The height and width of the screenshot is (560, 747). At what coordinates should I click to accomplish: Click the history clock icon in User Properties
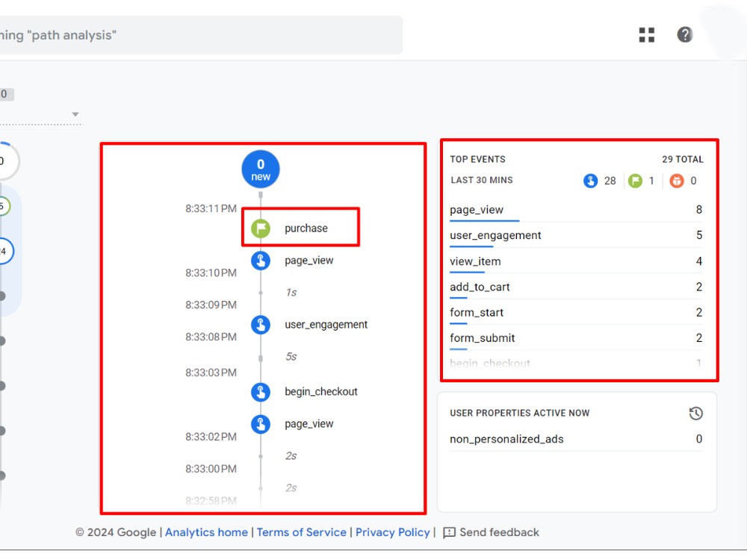tap(695, 413)
